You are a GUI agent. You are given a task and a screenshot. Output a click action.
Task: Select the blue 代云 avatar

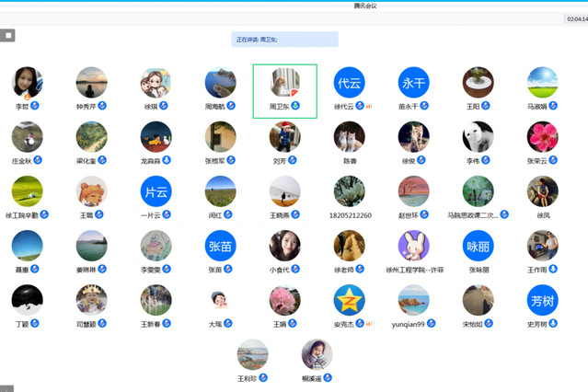click(x=349, y=82)
